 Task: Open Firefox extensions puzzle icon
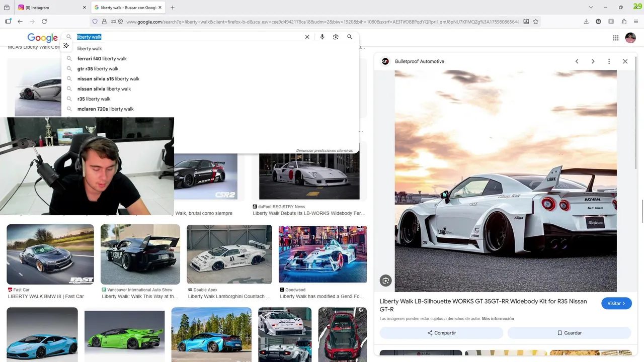coord(624,22)
